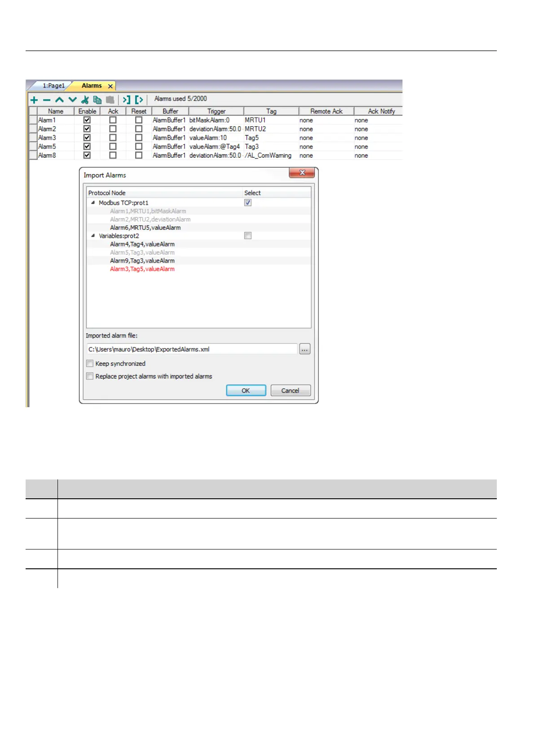Image resolution: width=535 pixels, height=756 pixels.
Task: Check Reset for Alarm2
Action: tap(139, 129)
